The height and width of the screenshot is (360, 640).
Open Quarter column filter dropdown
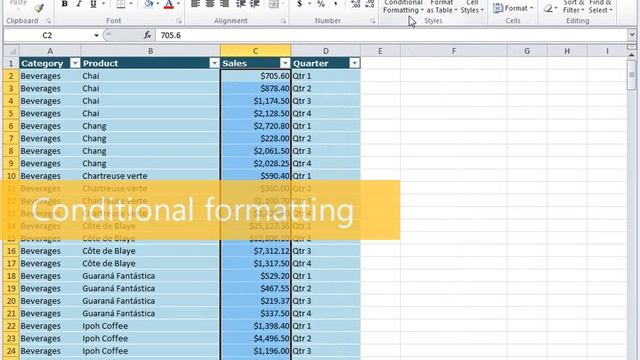click(354, 63)
